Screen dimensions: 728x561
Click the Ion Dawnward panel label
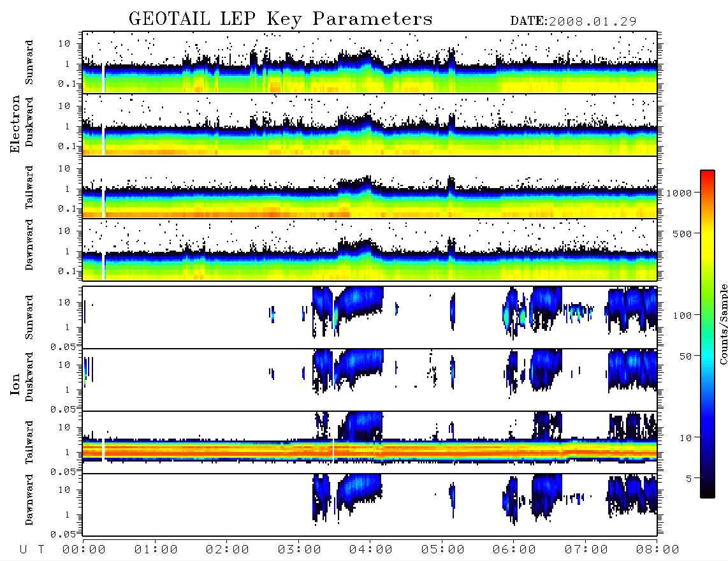click(x=29, y=500)
